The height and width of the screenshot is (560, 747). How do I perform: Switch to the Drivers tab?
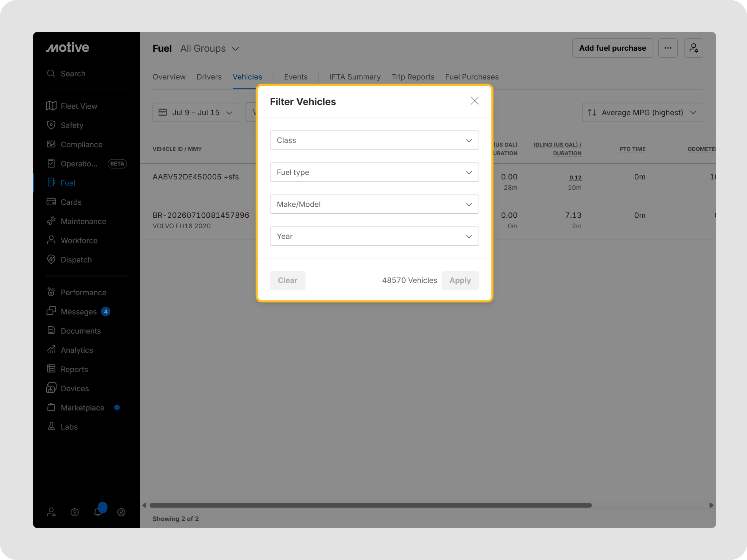click(209, 77)
